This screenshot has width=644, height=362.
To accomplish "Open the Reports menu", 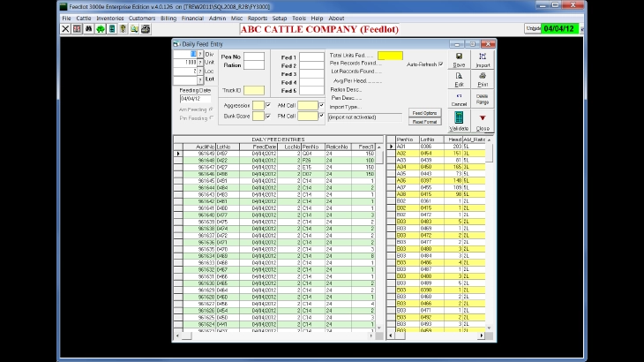I will 258,18.
